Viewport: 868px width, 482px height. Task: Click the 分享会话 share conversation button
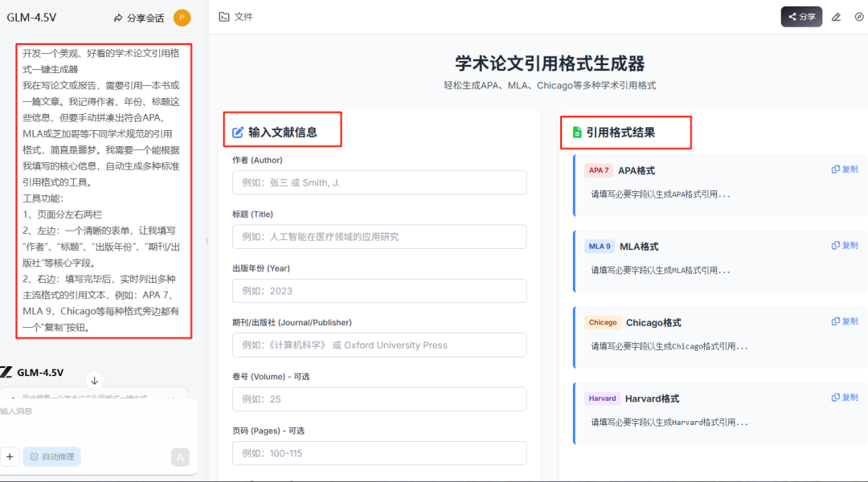139,18
